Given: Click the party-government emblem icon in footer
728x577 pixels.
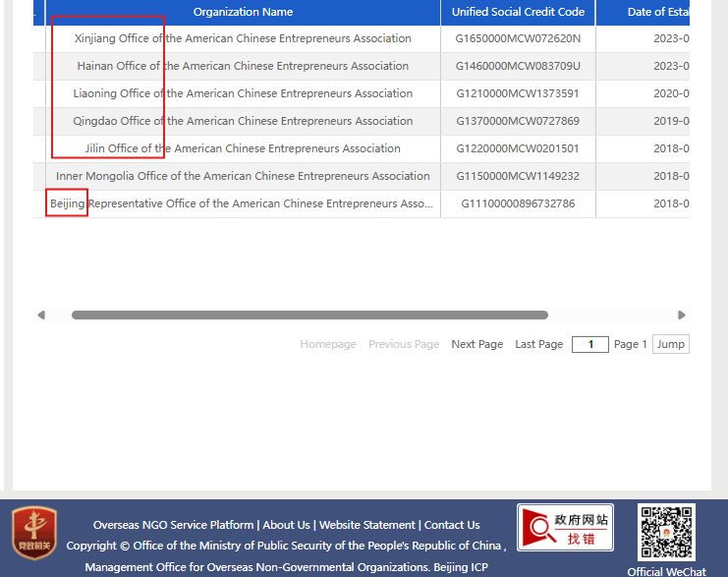Looking at the screenshot, I should tap(34, 533).
